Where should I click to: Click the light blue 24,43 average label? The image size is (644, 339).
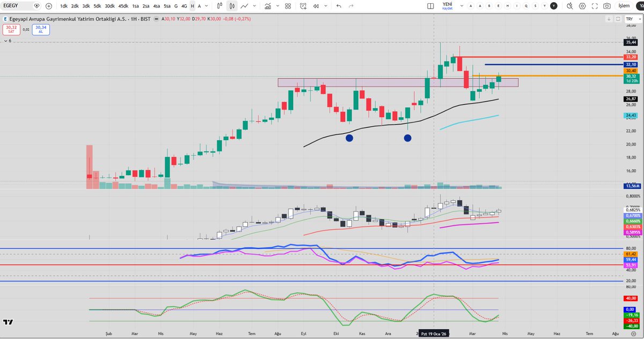point(631,116)
